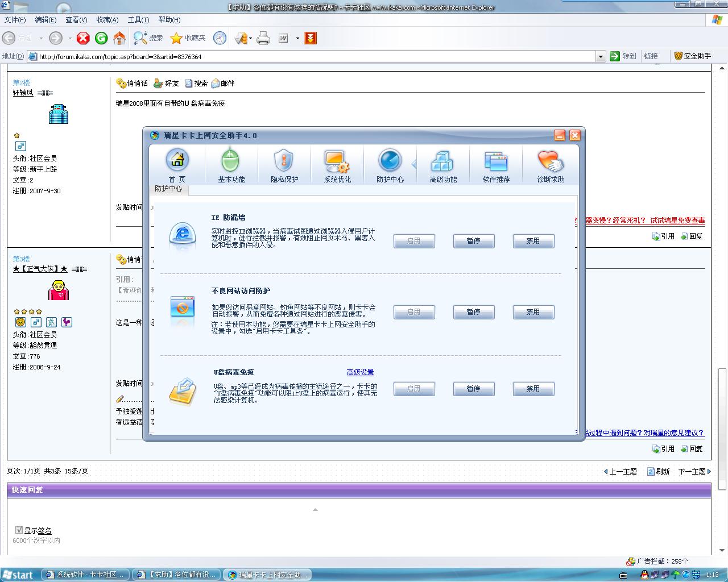728x582 pixels.
Task: Click the IE Forward arrow button
Action: click(56, 38)
